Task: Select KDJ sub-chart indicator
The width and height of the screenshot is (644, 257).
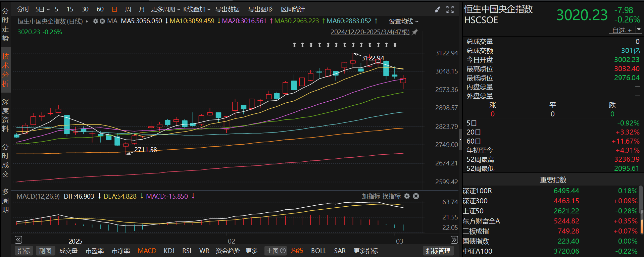Action: point(169,251)
